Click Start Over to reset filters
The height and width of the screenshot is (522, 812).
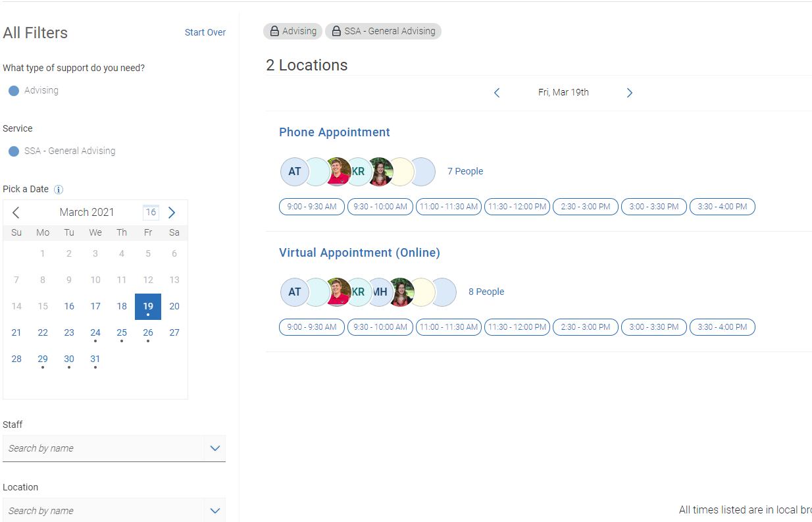tap(205, 32)
